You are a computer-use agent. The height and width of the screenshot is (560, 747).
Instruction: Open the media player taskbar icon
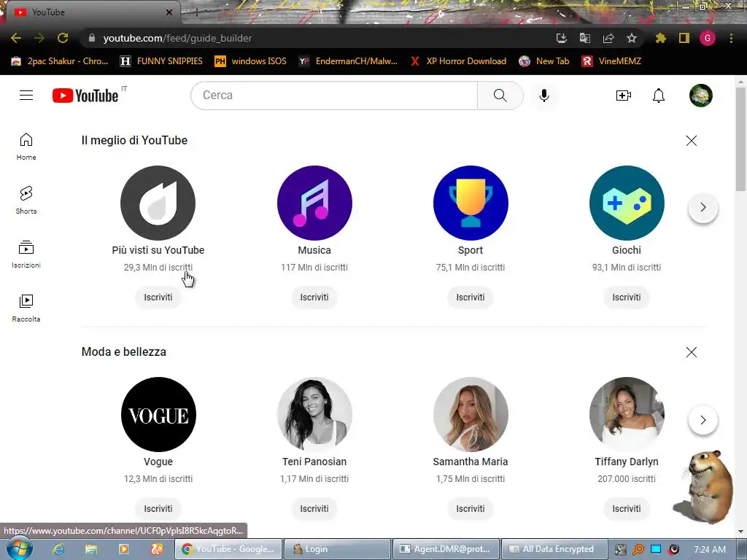[124, 549]
